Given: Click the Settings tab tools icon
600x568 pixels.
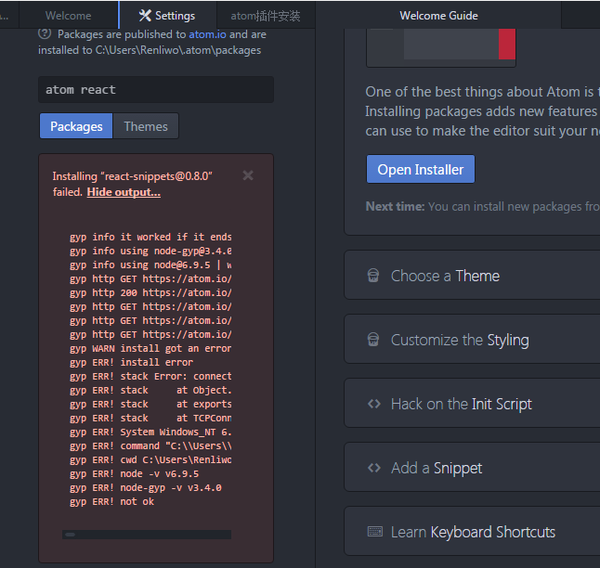Looking at the screenshot, I should (x=145, y=15).
